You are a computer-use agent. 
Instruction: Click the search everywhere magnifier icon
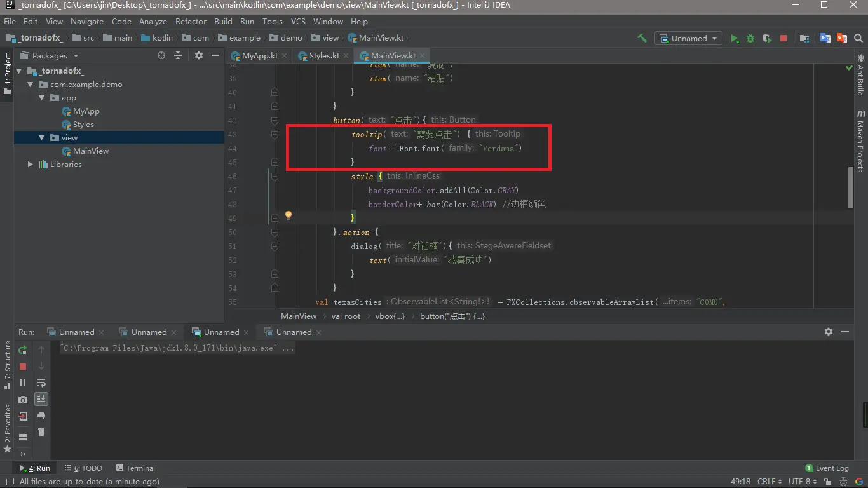[x=858, y=38]
